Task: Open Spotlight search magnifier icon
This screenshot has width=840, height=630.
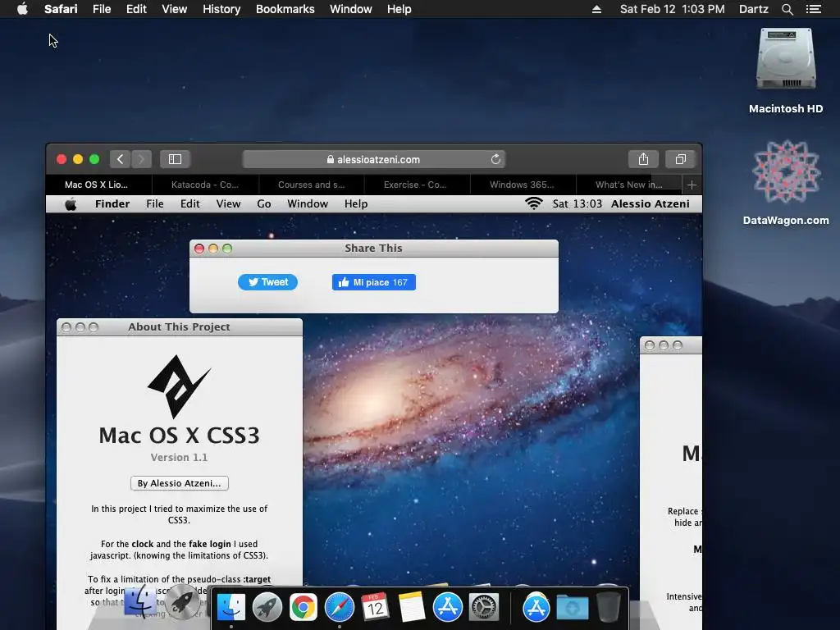Action: pyautogui.click(x=787, y=9)
